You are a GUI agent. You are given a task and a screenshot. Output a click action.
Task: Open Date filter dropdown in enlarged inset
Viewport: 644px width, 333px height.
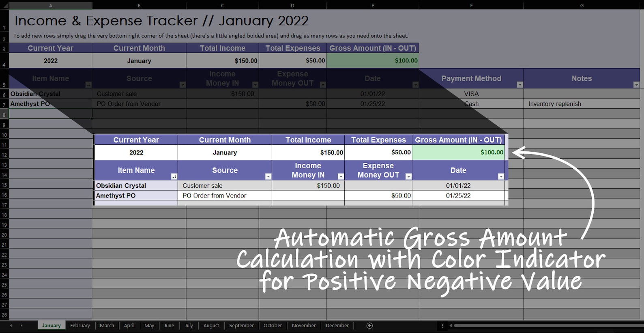tap(501, 176)
